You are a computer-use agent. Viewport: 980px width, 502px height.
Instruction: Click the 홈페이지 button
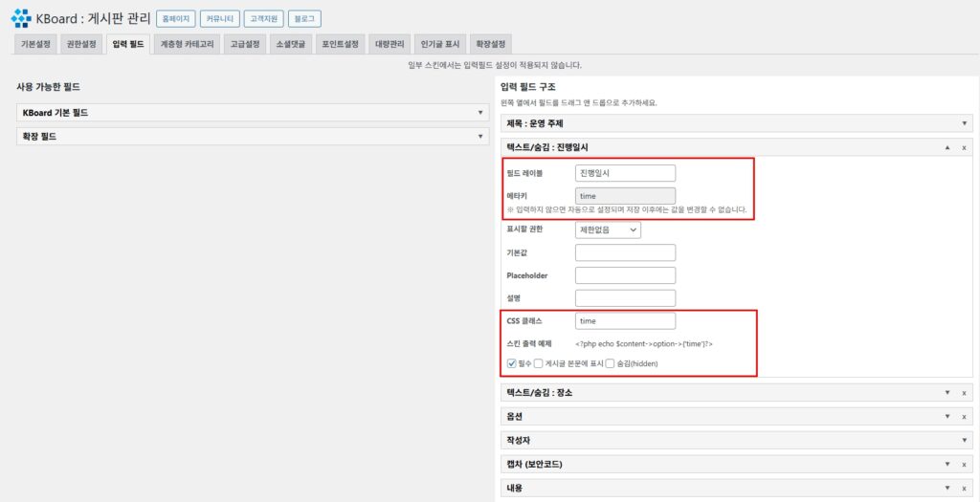click(x=176, y=18)
